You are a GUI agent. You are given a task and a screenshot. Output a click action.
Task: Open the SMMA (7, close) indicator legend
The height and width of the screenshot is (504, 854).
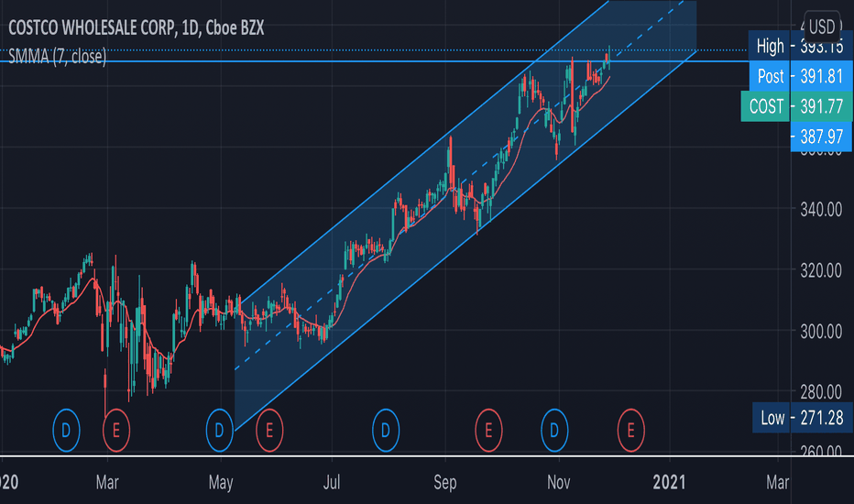click(x=57, y=56)
